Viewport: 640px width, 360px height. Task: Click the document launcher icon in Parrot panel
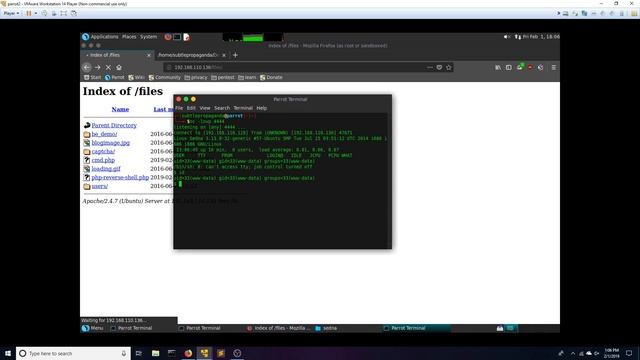187,37
